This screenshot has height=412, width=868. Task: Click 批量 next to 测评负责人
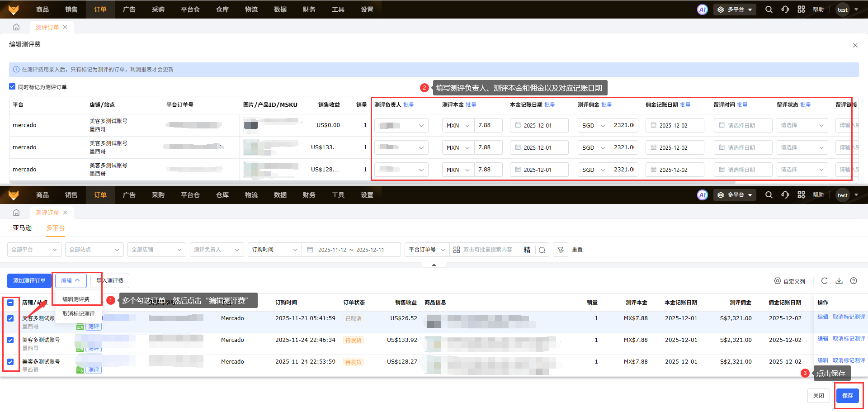tap(409, 105)
